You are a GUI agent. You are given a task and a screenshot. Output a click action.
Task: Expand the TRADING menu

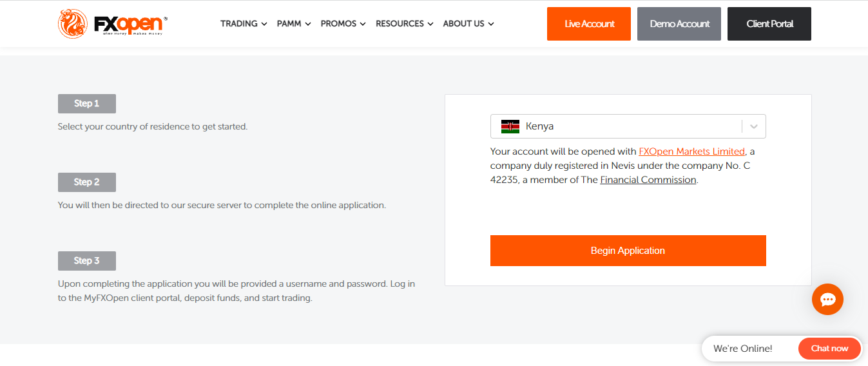click(x=244, y=24)
